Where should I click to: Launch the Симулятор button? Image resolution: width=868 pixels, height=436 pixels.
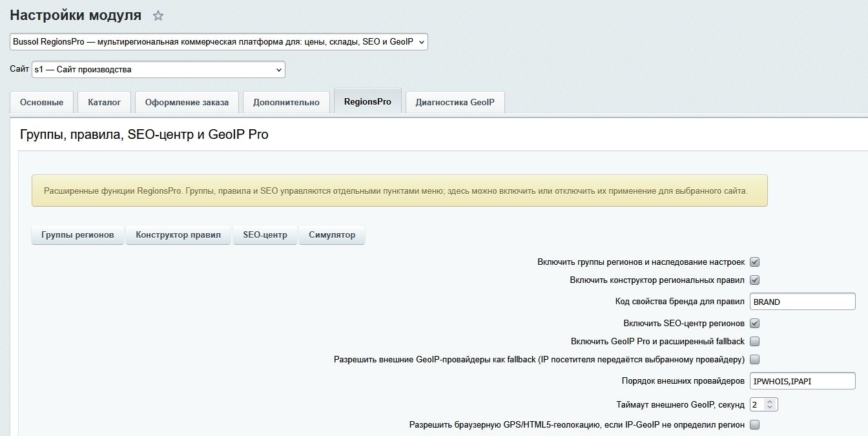332,234
